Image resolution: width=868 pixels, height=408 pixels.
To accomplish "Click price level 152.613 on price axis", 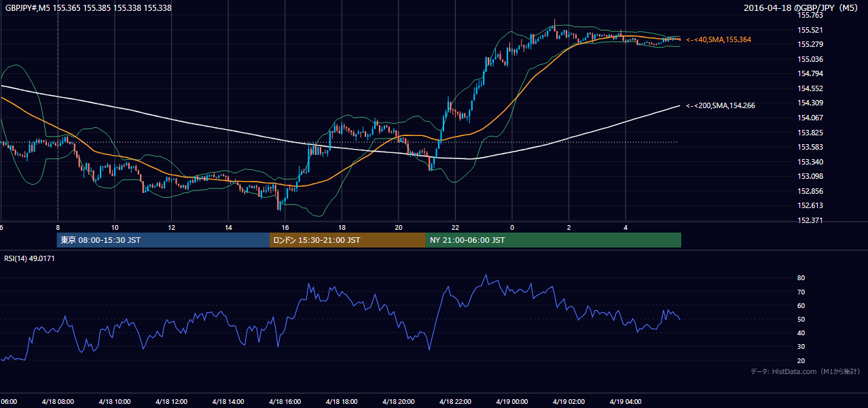I will click(x=810, y=206).
